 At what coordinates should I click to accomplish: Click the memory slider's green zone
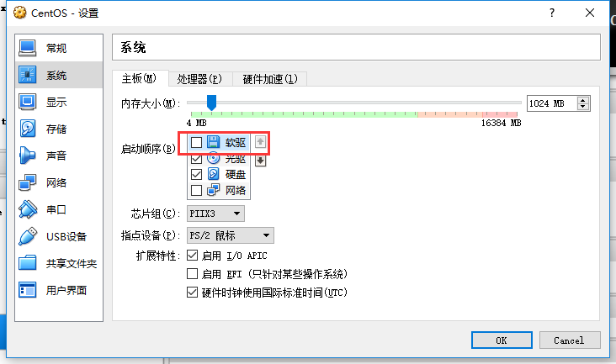coord(304,114)
